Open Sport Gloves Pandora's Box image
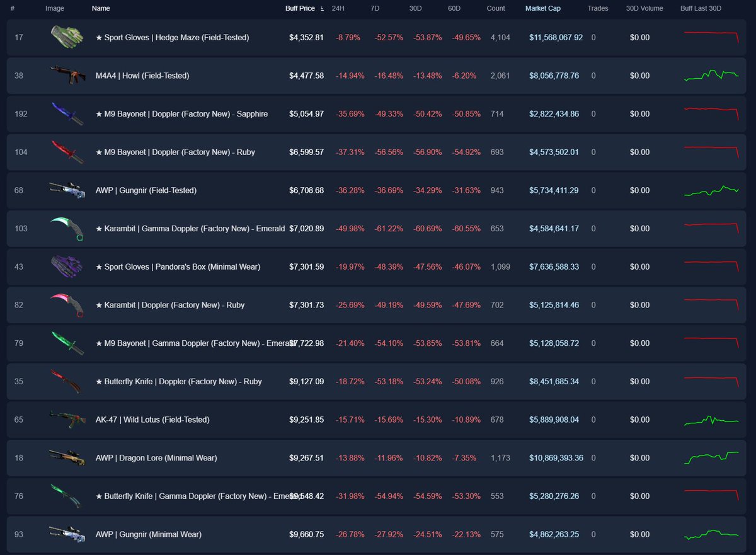Viewport: 756px width, 555px height. coord(67,266)
